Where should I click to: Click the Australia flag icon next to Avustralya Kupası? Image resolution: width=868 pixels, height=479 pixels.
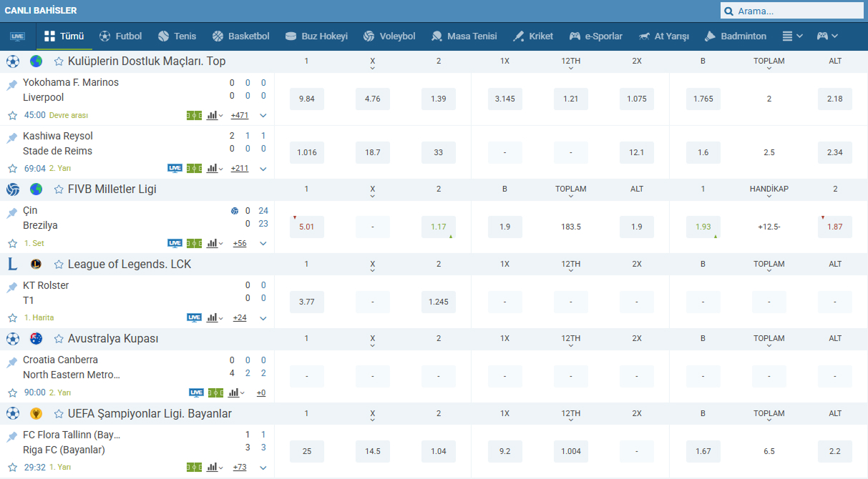(36, 339)
